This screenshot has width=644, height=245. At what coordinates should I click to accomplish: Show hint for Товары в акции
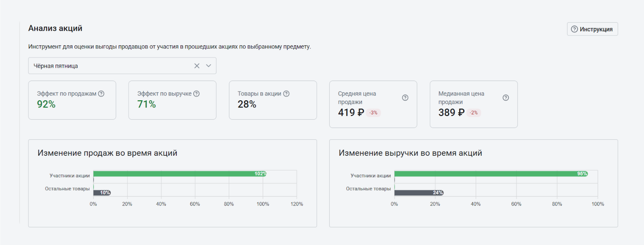pos(287,94)
